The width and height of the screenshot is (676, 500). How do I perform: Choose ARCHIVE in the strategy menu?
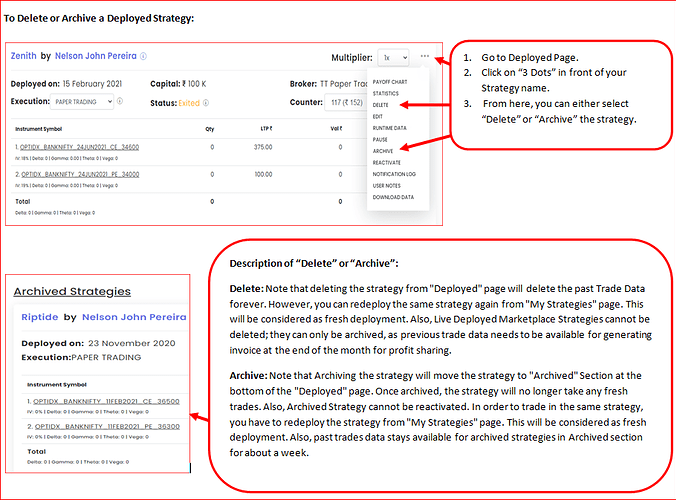[383, 151]
